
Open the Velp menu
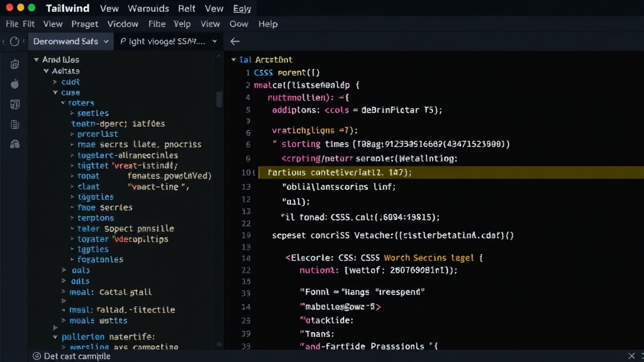tap(182, 25)
